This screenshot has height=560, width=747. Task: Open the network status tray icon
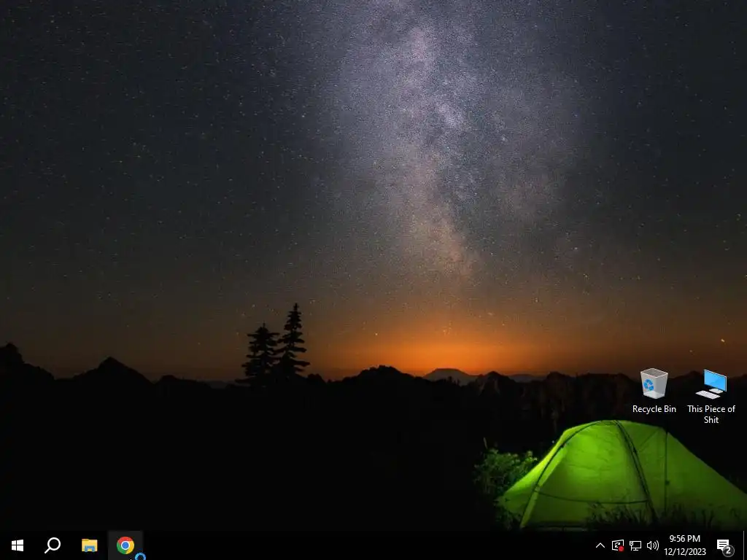(x=635, y=545)
